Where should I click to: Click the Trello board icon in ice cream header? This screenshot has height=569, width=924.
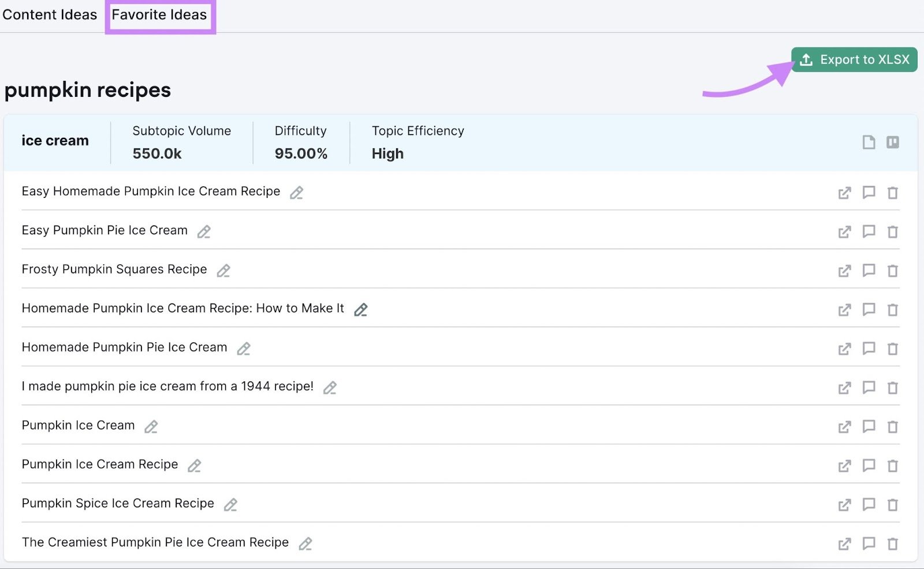click(x=893, y=142)
